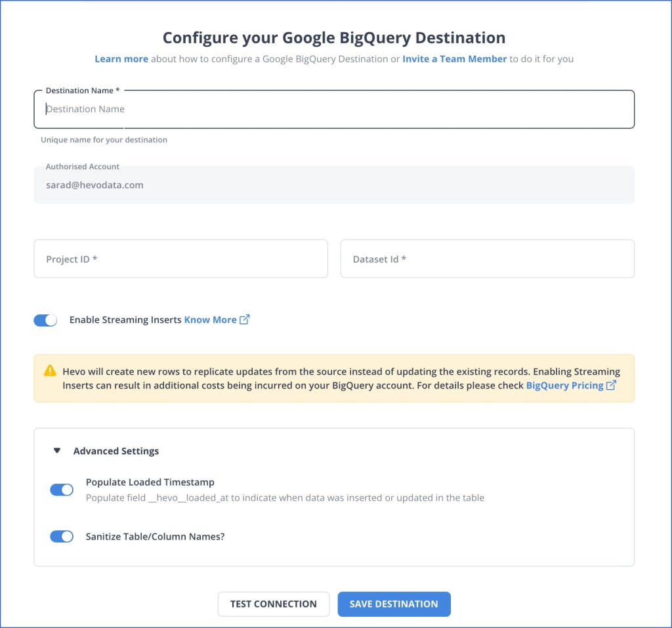Click the Advanced Settings heading

point(116,451)
